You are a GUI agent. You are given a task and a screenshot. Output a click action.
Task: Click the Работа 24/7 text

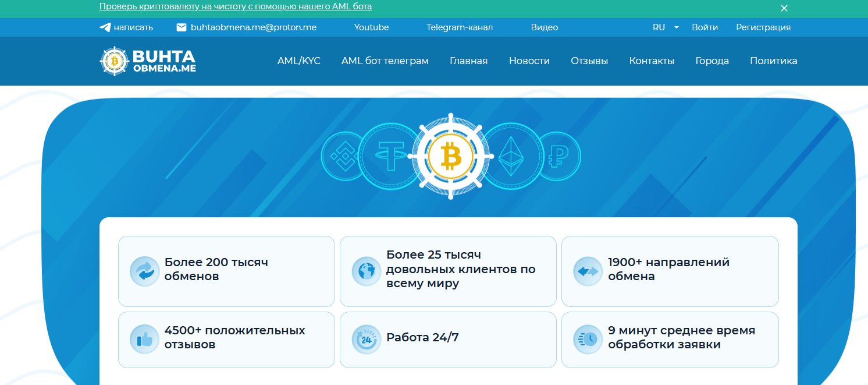click(422, 337)
